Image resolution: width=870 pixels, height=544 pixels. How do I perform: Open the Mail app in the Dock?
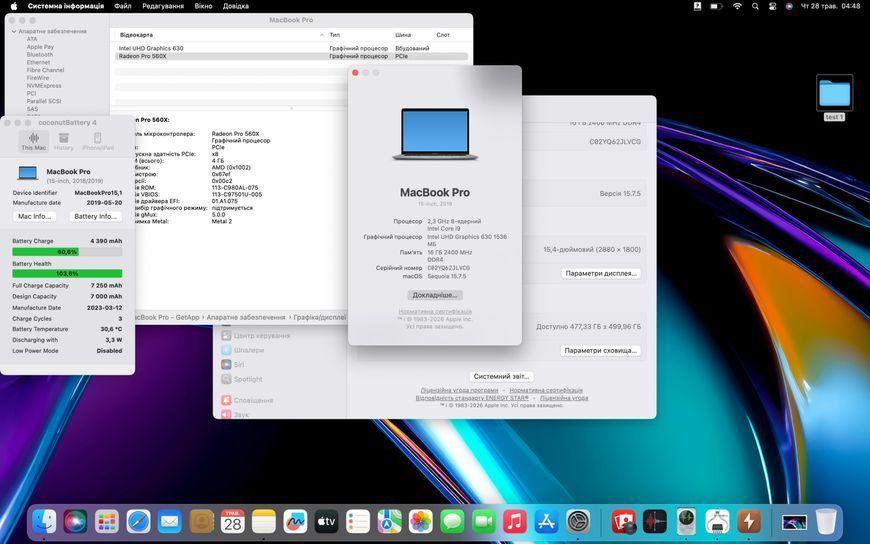click(169, 522)
